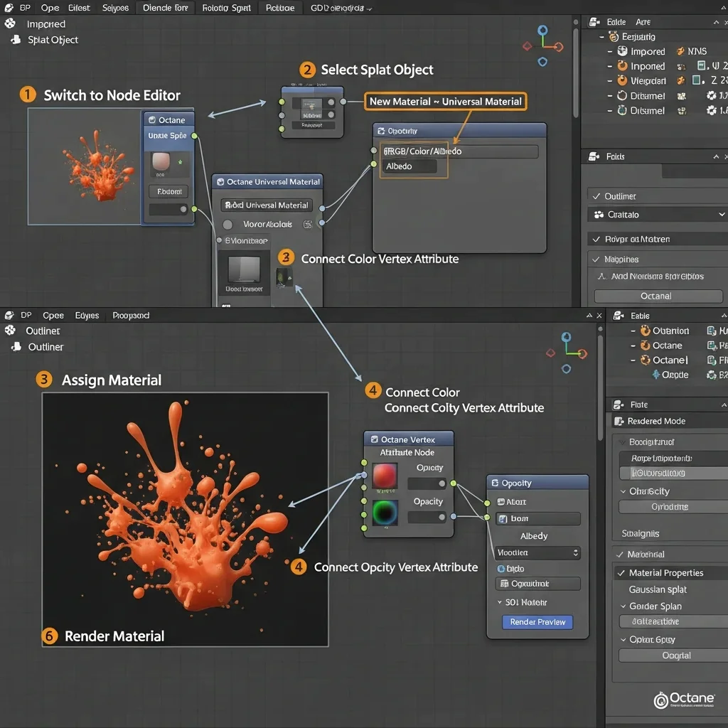Click the 6RGB/Color/Albedo input field
The image size is (728, 728).
coord(460,151)
